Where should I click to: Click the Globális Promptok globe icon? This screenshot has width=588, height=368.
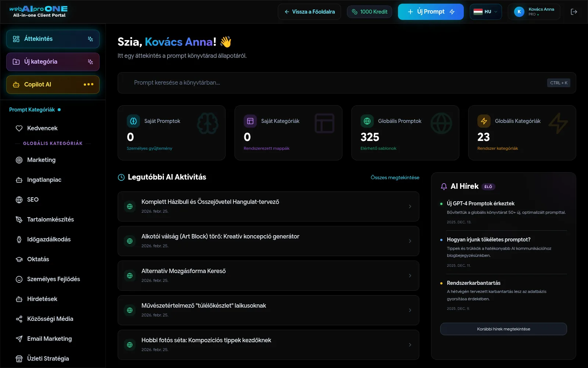(367, 121)
